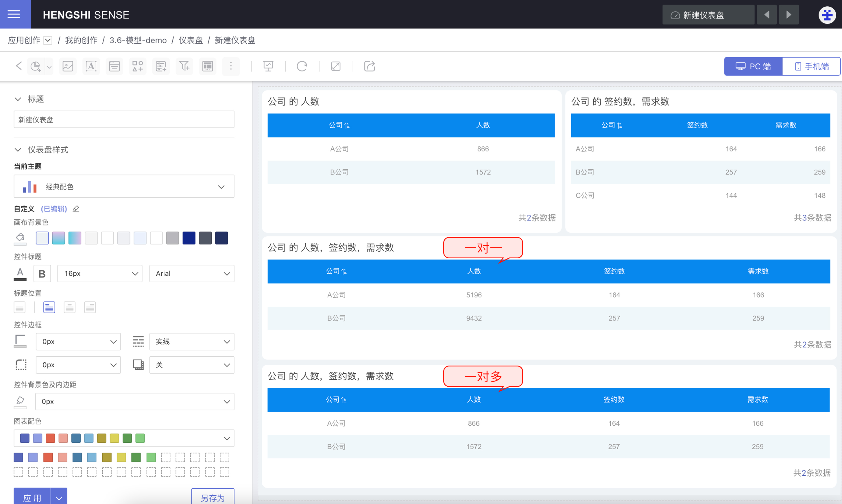This screenshot has width=842, height=504.
Task: Insert an image widget
Action: coord(68,66)
